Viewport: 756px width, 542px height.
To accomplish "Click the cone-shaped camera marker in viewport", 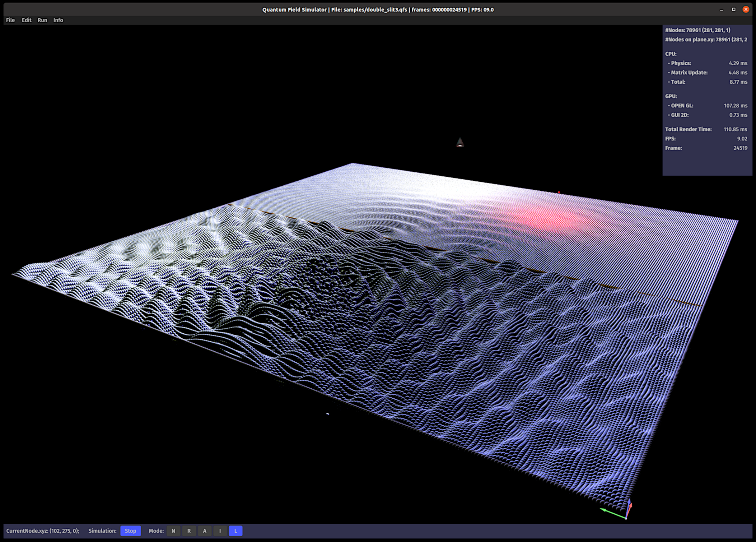I will [x=460, y=143].
